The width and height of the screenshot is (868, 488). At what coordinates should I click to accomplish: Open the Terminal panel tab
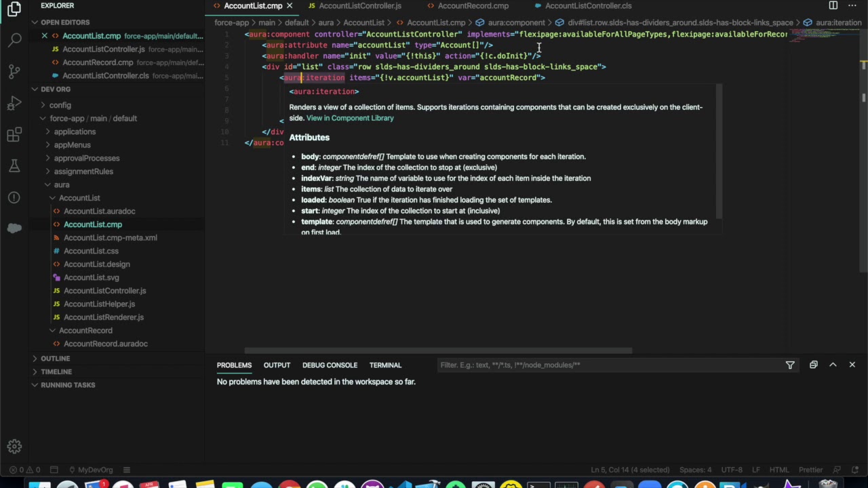[x=385, y=365]
